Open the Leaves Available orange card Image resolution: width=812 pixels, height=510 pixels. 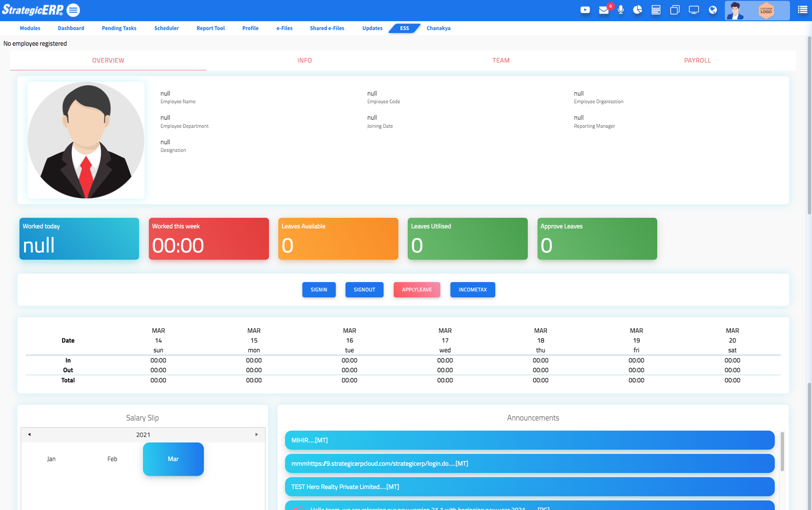click(338, 239)
